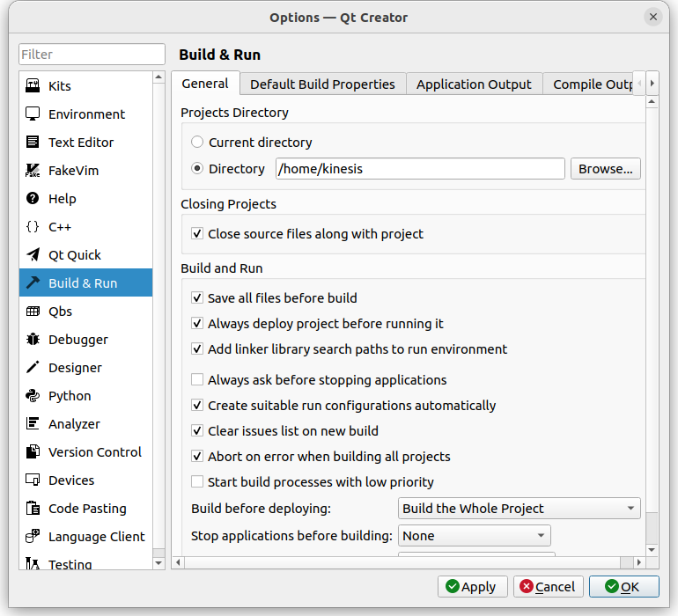Switch to the Application Output tab
Viewport: 678px width, 616px height.
tap(474, 84)
